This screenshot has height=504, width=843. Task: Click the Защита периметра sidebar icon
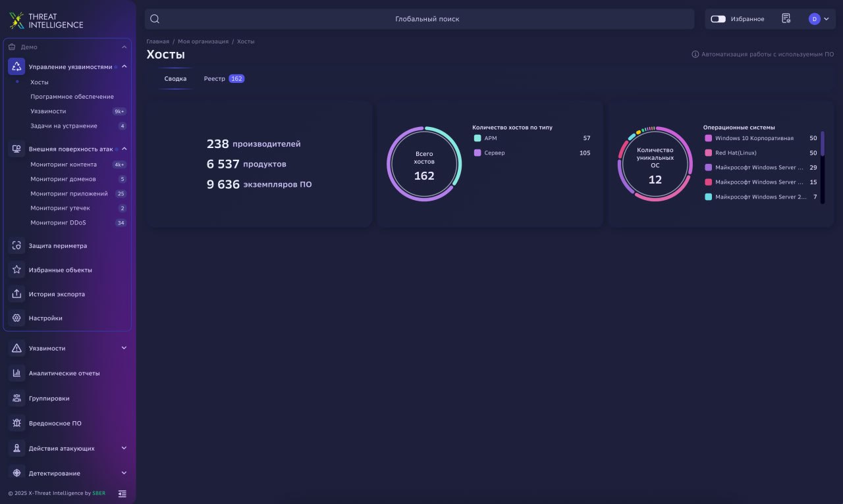click(x=16, y=246)
